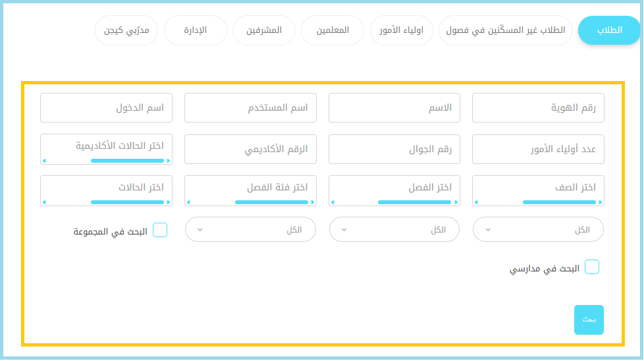Expand the الكل dropdown below اختر الصف
Image resolution: width=644 pixels, height=361 pixels.
coord(538,229)
